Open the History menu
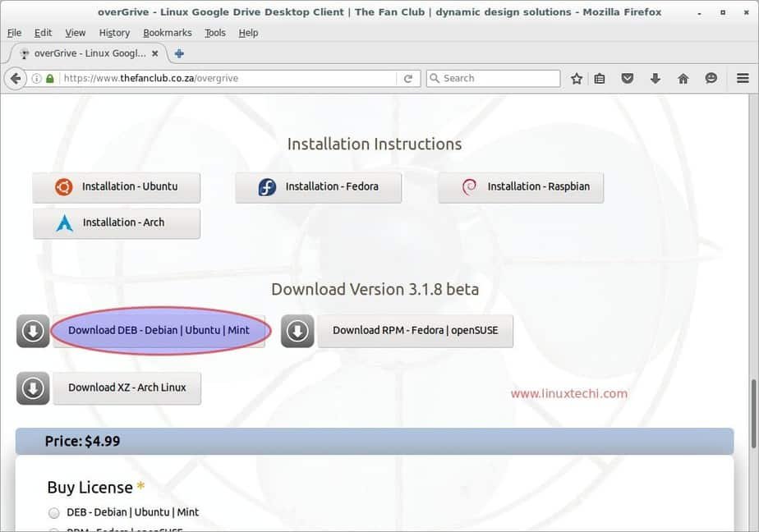 click(114, 32)
